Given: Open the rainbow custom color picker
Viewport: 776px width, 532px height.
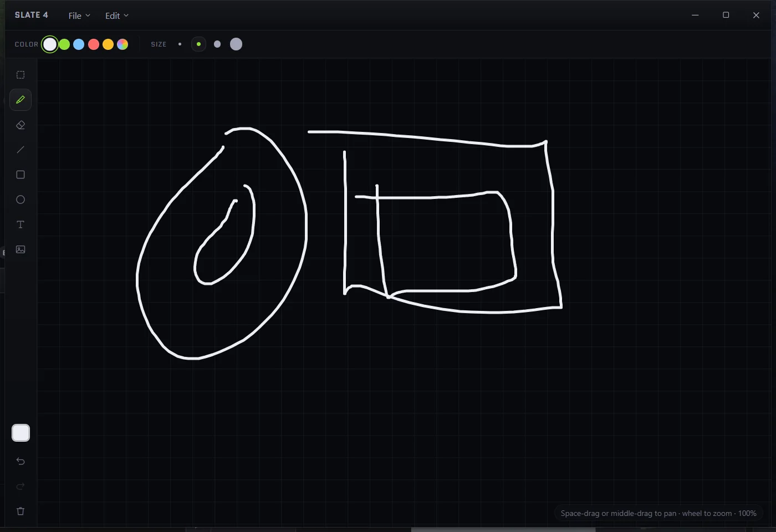Looking at the screenshot, I should (x=122, y=44).
